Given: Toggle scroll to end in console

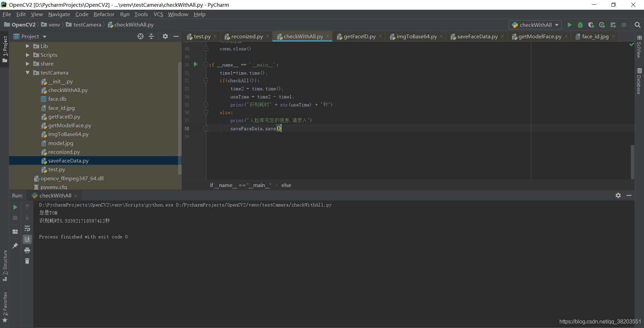Looking at the screenshot, I should (27, 239).
